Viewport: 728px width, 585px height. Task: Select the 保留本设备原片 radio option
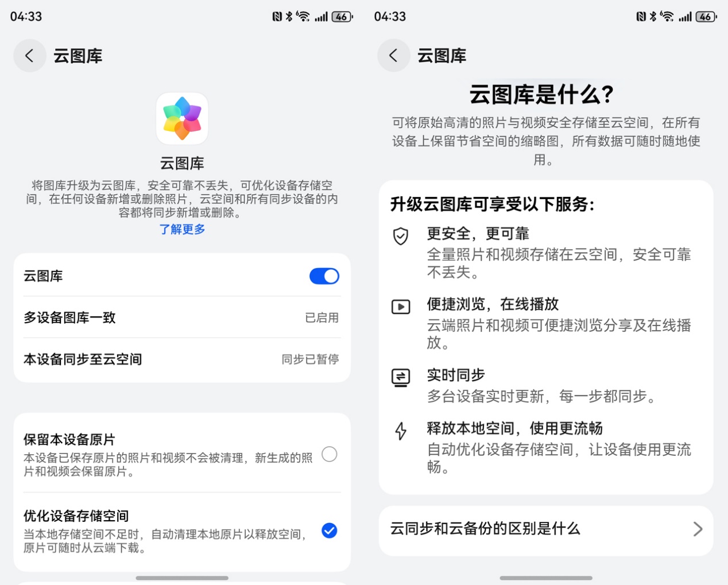tap(330, 455)
